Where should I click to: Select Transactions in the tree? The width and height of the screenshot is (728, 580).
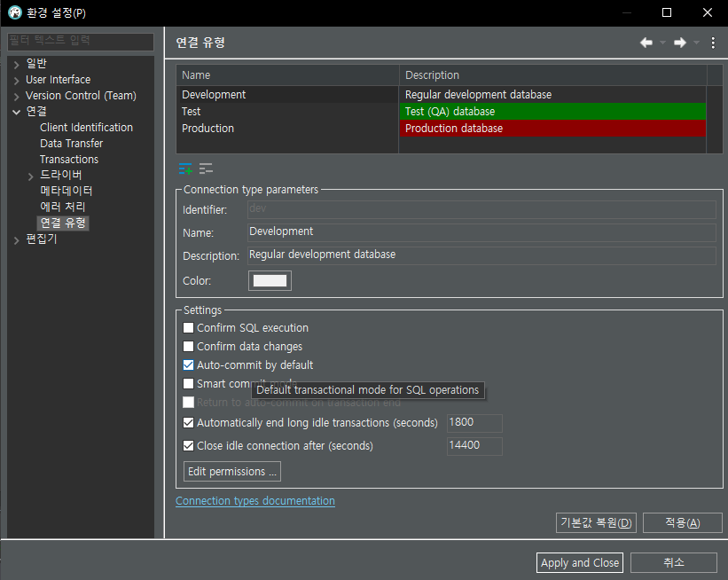(69, 160)
